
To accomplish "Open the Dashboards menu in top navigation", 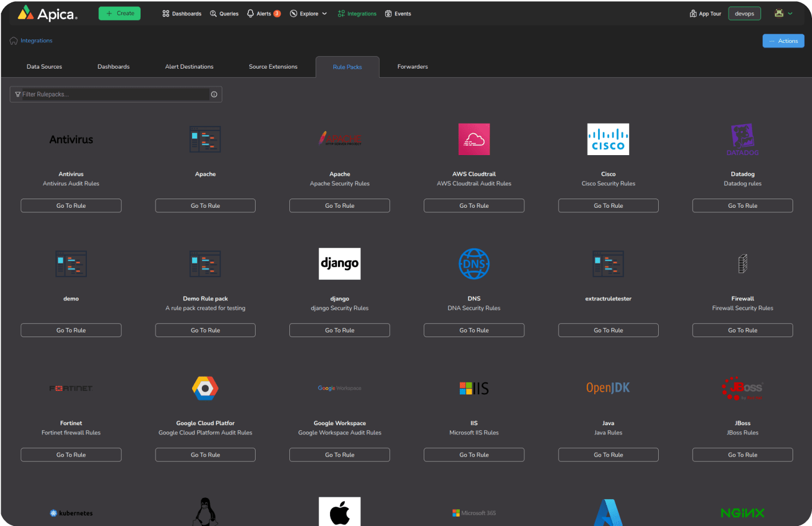I will coord(182,14).
